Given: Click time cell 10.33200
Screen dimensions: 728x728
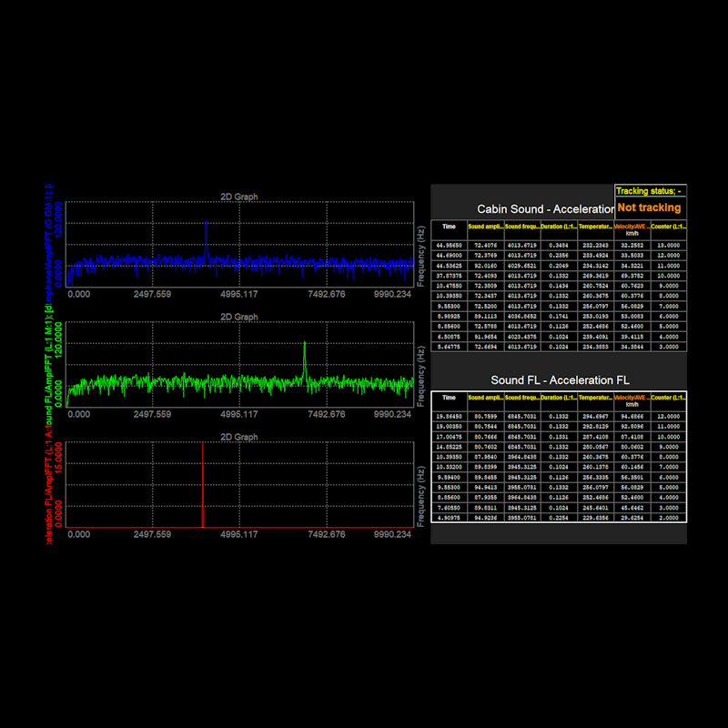Looking at the screenshot, I should 449,467.
